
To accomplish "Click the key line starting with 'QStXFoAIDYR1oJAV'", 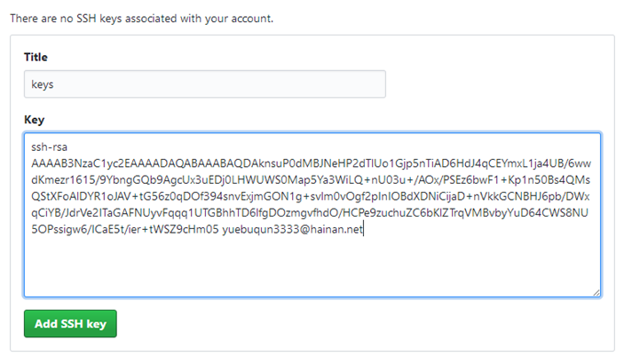I will (x=311, y=196).
